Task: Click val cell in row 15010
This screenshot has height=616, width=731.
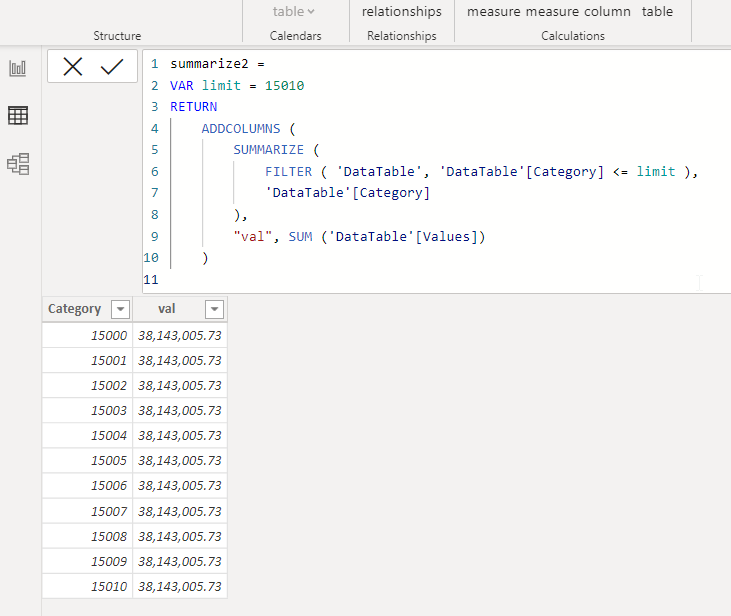Action: (180, 586)
